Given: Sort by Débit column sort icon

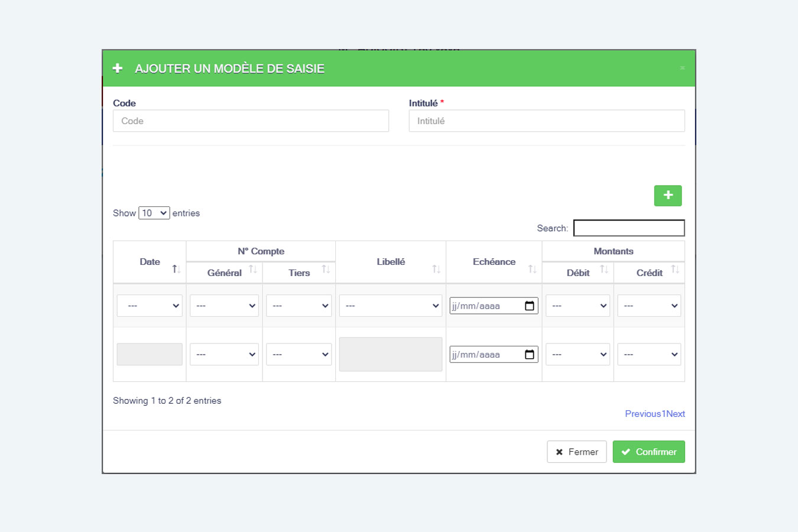Looking at the screenshot, I should tap(604, 270).
